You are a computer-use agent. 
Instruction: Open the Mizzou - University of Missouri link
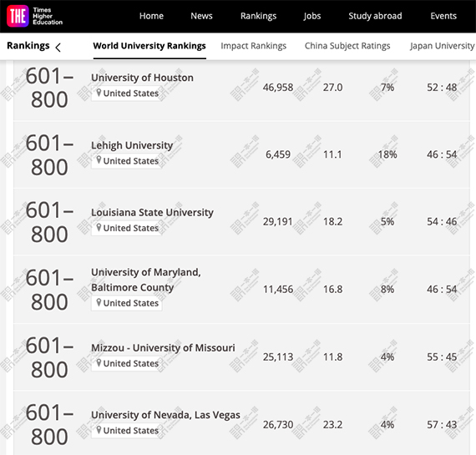(163, 348)
